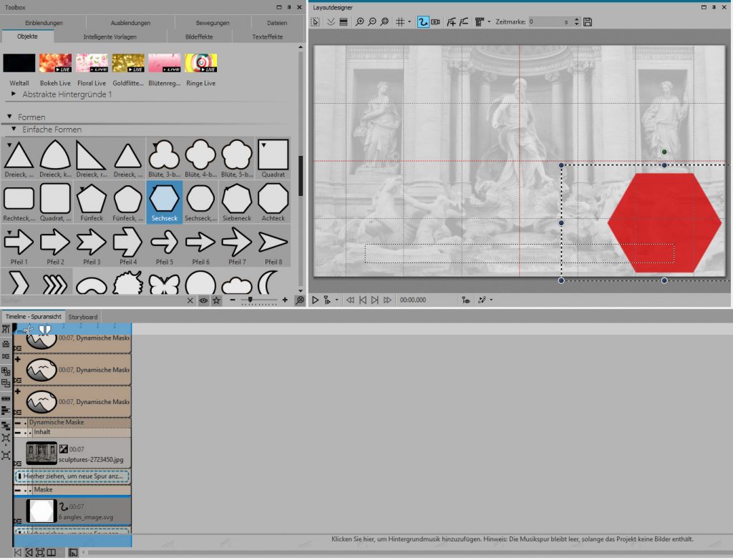Expand Abstrakte Hintergründe 1 group
This screenshot has width=733, height=560.
pyautogui.click(x=14, y=94)
